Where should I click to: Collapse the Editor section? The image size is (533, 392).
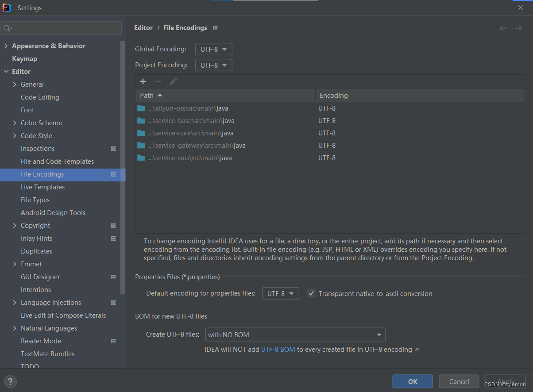(x=6, y=72)
